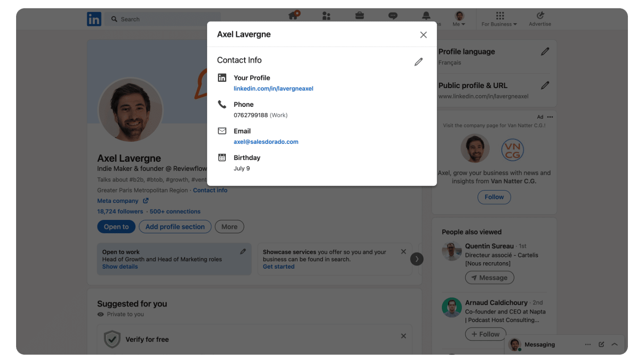This screenshot has width=644, height=362.
Task: Click the calendar icon beside Birthday
Action: click(x=222, y=157)
